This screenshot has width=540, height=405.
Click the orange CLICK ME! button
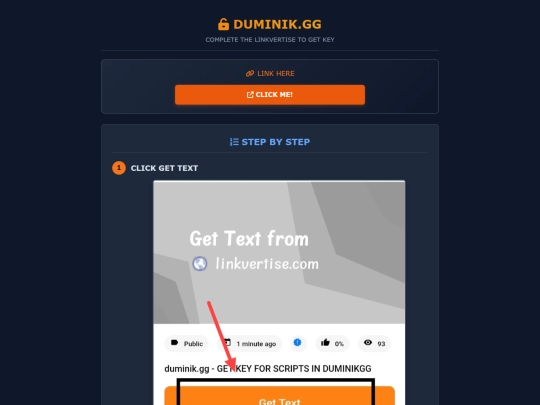click(x=270, y=95)
